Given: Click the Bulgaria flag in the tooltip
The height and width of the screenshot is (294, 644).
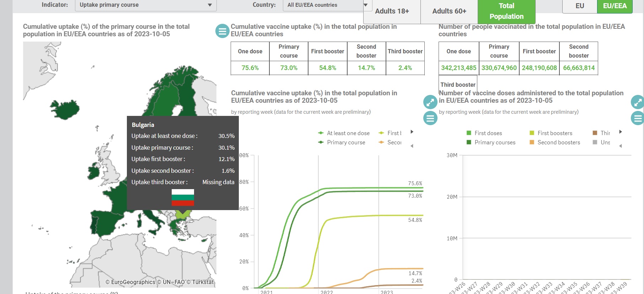Looking at the screenshot, I should pos(183,198).
